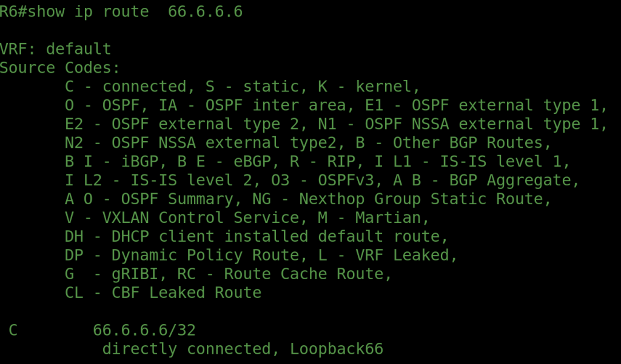The height and width of the screenshot is (364, 621).
Task: Click the 'Source Codes:' heading
Action: (60, 68)
